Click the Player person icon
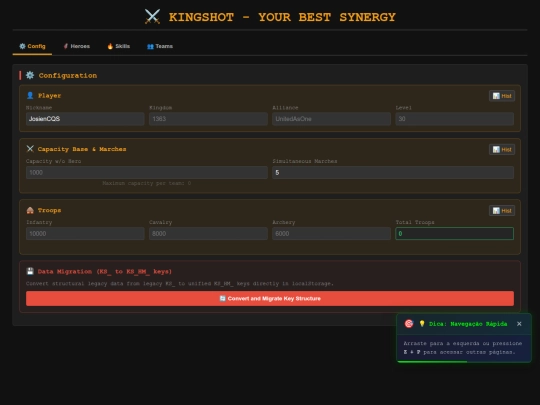Viewport: 540px width, 405px height. point(30,95)
